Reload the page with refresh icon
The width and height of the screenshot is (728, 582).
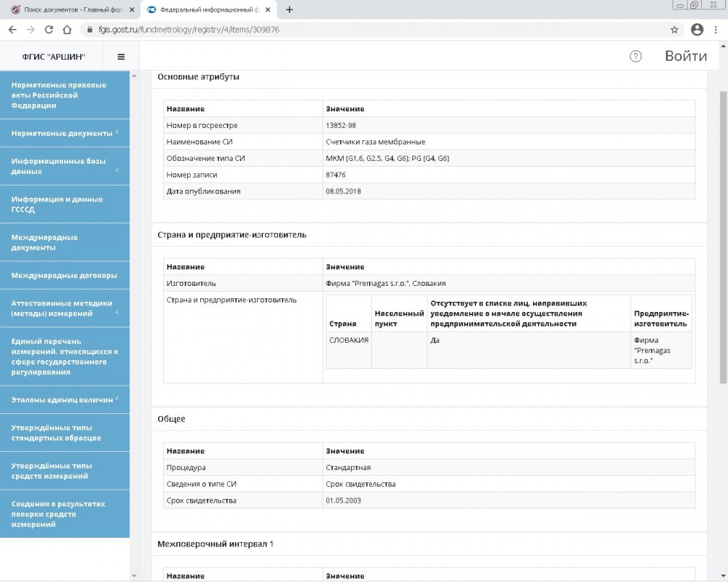tap(49, 30)
